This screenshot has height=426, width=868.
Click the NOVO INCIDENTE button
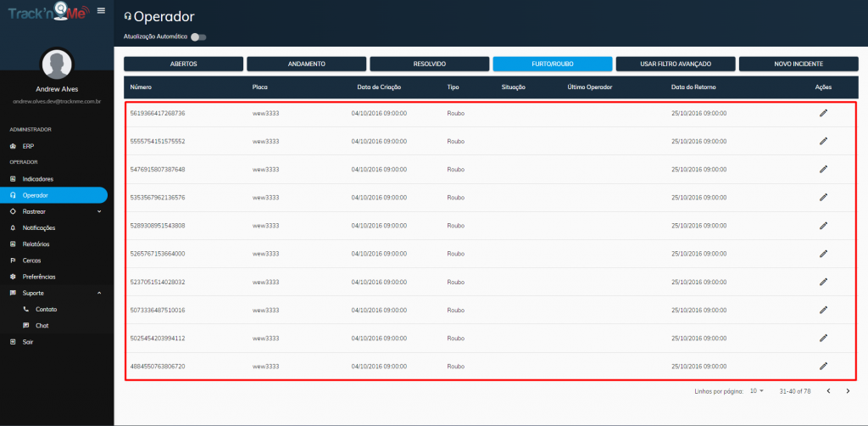pos(798,64)
